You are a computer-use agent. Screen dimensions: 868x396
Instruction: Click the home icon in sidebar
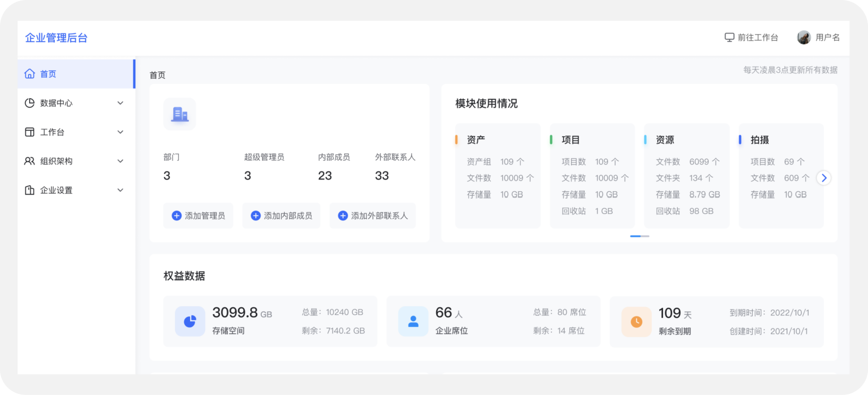click(x=30, y=74)
